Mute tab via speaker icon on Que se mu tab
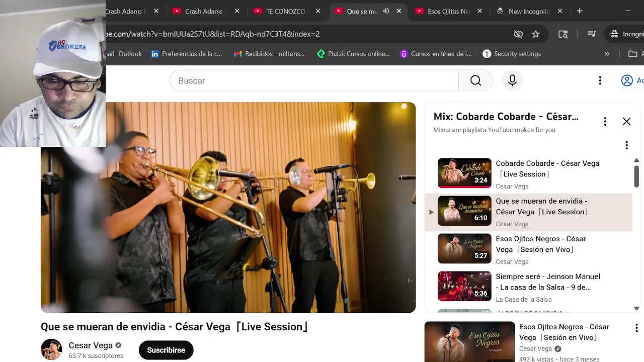The image size is (644, 362). (x=386, y=11)
